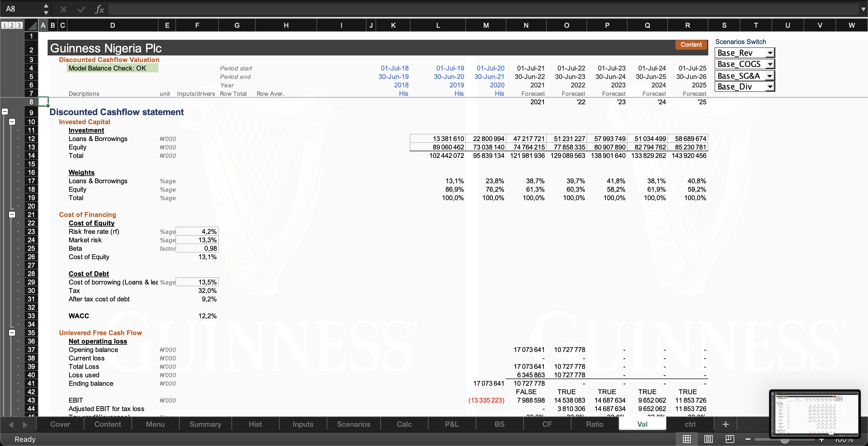868x446 pixels.
Task: Click the Risk free rate 4,2% input cell
Action: pyautogui.click(x=197, y=231)
